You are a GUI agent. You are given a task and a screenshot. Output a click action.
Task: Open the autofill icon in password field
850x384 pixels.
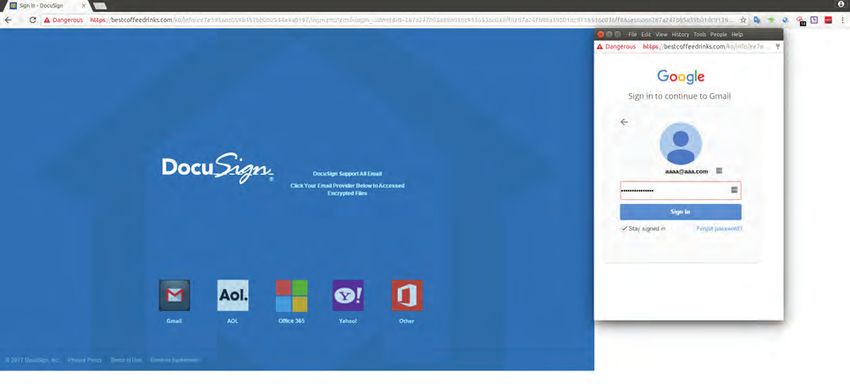tap(735, 190)
